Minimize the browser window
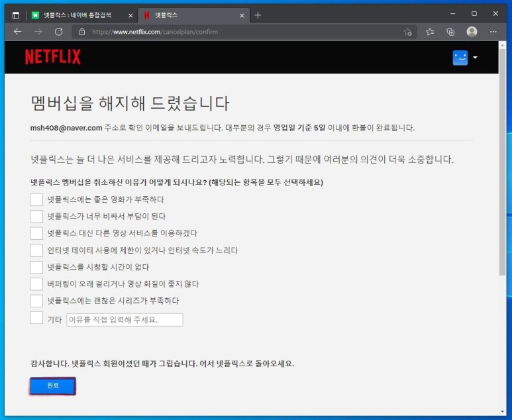This screenshot has height=420, width=512. pos(452,14)
